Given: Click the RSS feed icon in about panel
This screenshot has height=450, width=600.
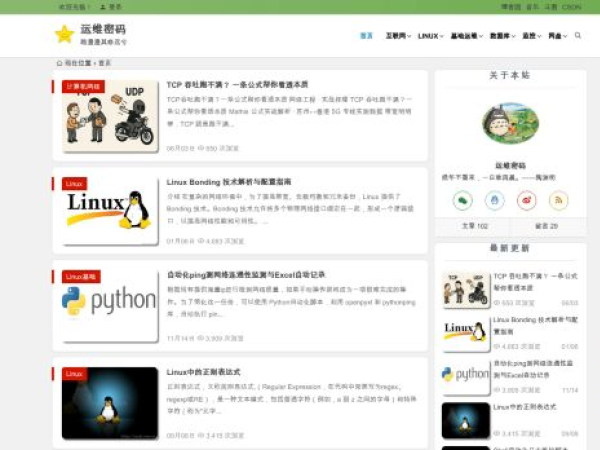Looking at the screenshot, I should click(x=559, y=200).
